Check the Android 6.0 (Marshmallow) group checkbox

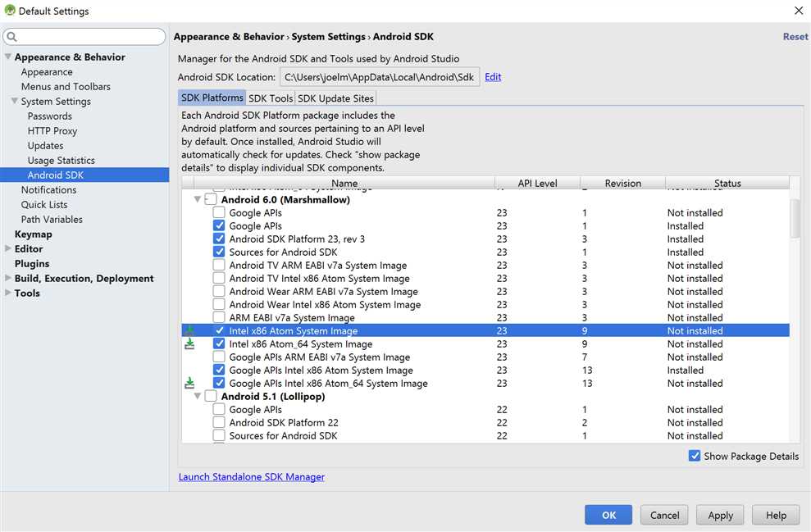coord(211,199)
